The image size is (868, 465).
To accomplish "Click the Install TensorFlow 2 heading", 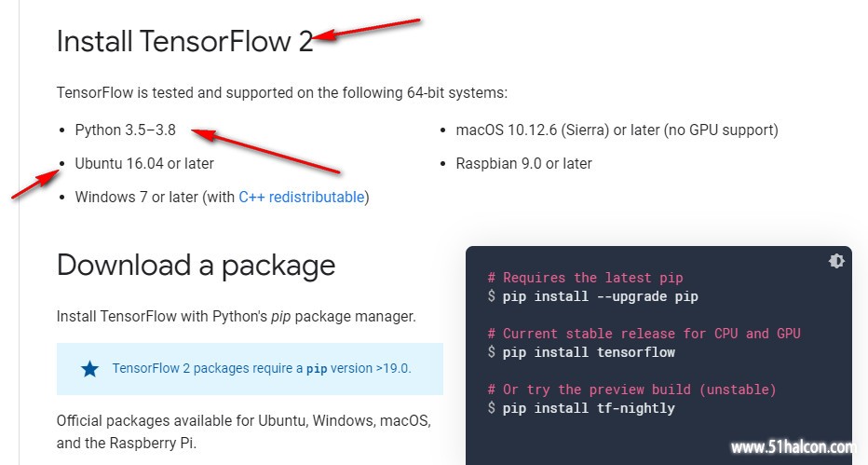I will pos(185,42).
